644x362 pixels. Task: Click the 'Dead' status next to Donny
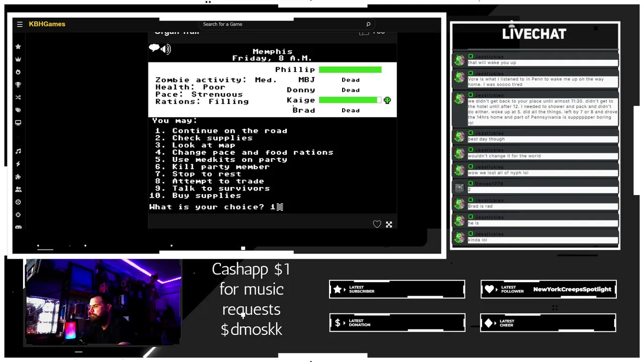pos(351,90)
